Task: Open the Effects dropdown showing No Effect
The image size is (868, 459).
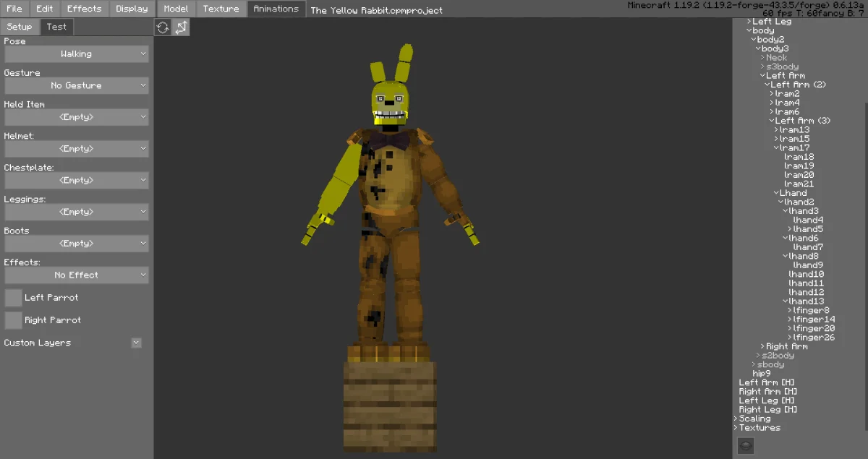Action: point(77,275)
